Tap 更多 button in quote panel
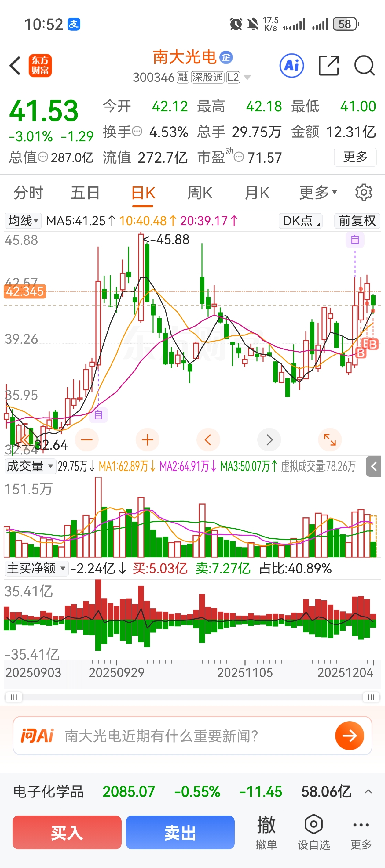This screenshot has width=385, height=868. [355, 157]
